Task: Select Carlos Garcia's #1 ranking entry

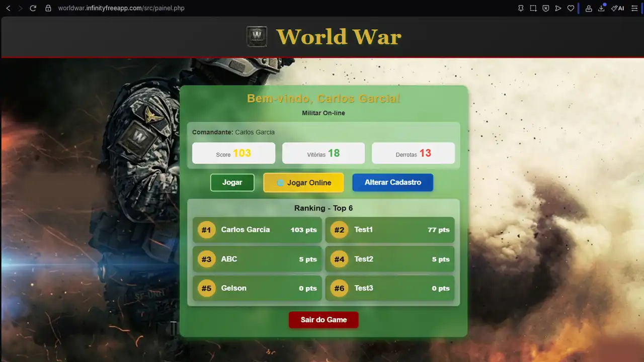Action: coord(257,230)
